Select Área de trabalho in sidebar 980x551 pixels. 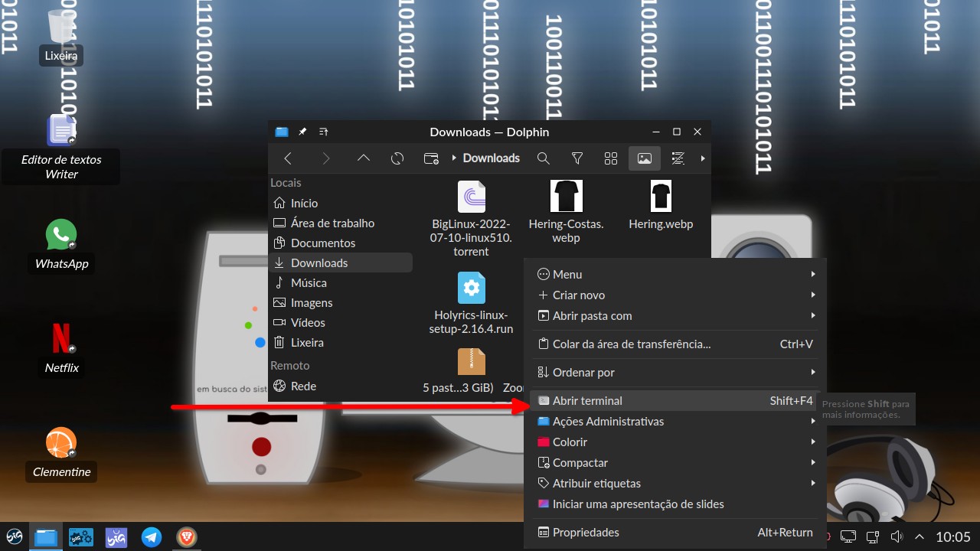[x=341, y=223]
